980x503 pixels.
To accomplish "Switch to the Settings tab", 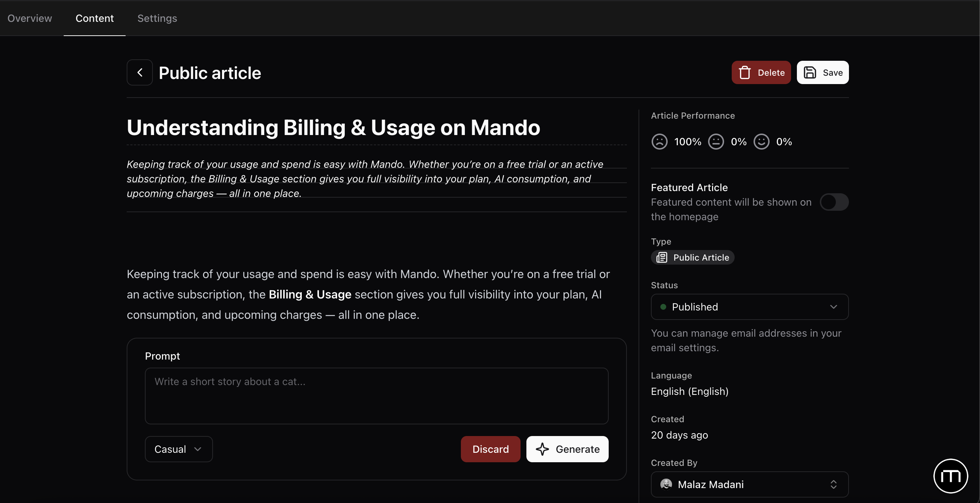I will point(157,18).
